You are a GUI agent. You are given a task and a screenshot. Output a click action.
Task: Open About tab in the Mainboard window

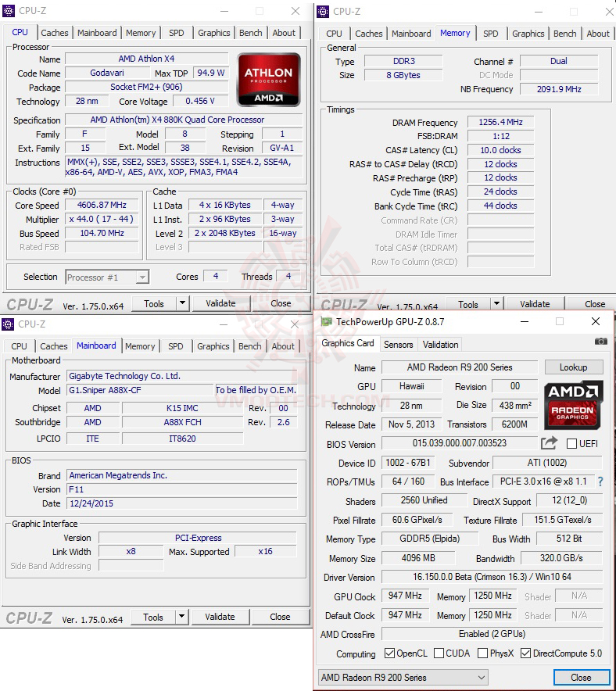point(283,346)
